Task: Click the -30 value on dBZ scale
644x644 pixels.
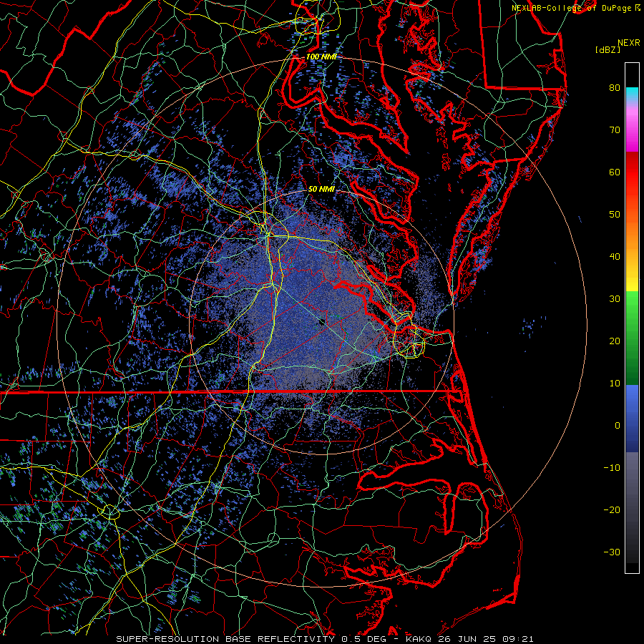Action: tap(612, 552)
